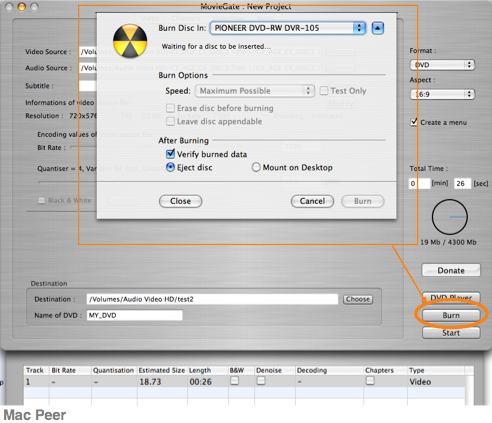Select the Eject disc radio option
The width and height of the screenshot is (492, 423).
point(170,167)
